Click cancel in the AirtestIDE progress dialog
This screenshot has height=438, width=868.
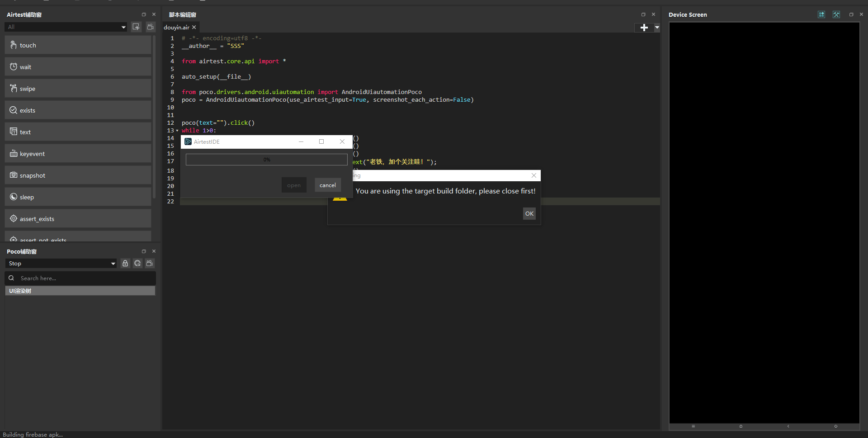click(x=328, y=185)
